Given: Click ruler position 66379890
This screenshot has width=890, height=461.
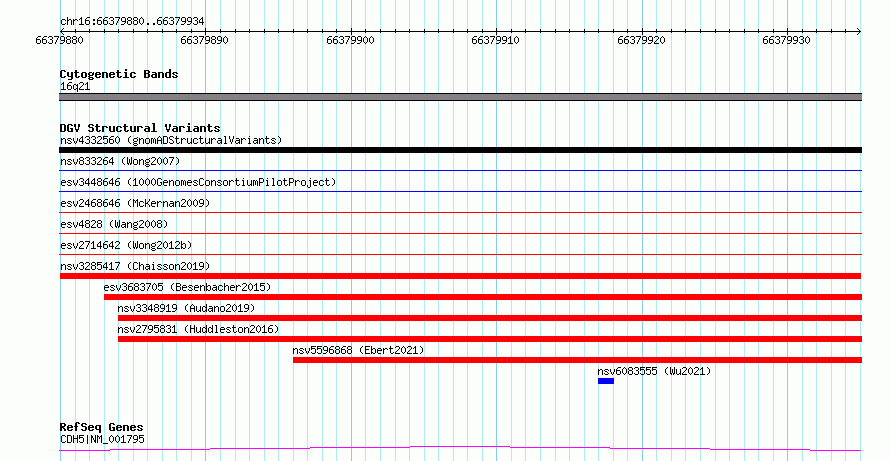Looking at the screenshot, I should click(x=205, y=40).
